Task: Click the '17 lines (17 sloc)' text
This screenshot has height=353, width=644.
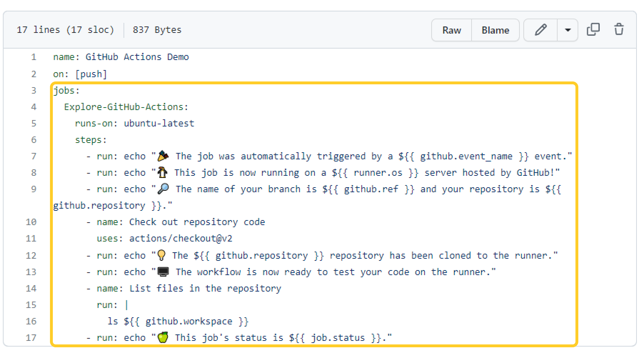Action: [65, 30]
